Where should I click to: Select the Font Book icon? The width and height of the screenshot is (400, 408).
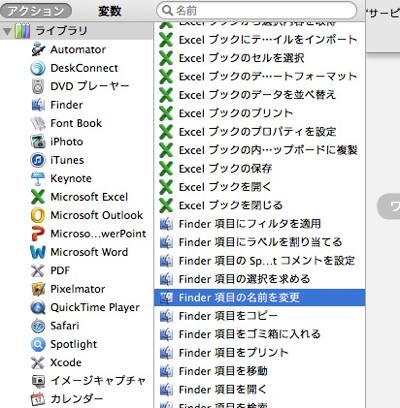pyautogui.click(x=38, y=123)
